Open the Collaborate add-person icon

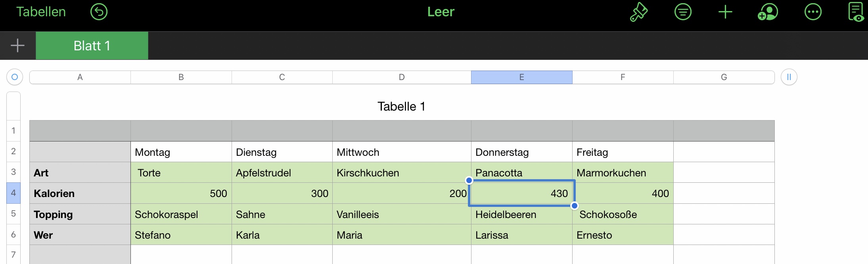click(768, 12)
